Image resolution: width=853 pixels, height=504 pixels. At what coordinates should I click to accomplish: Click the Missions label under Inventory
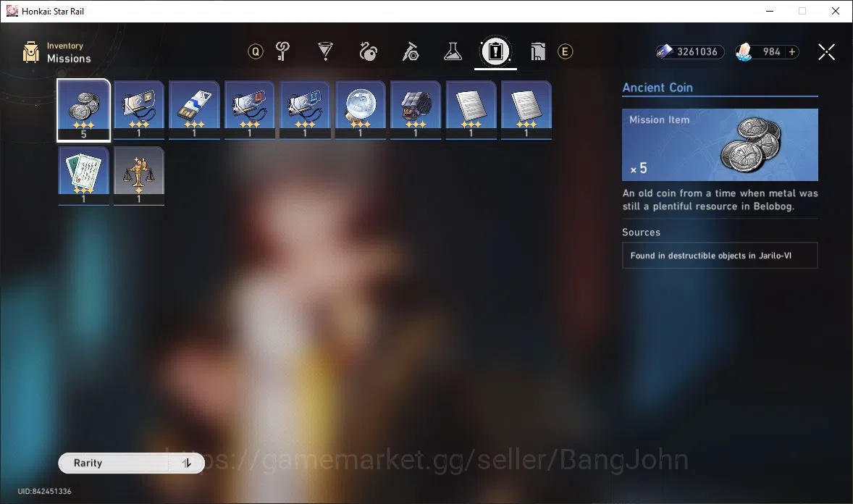69,59
